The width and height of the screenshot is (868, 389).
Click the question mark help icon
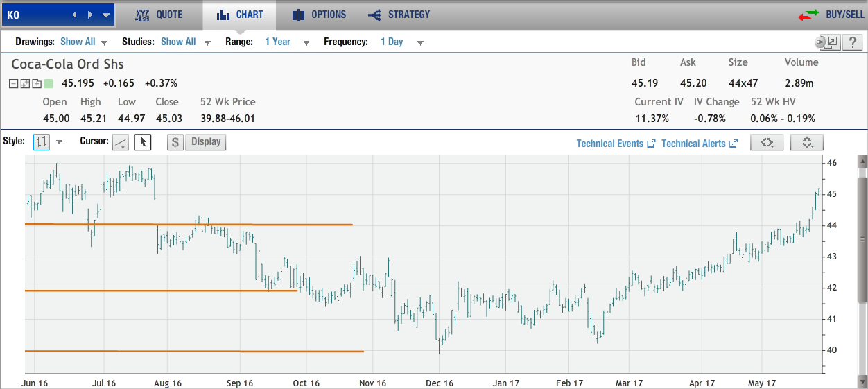click(852, 42)
